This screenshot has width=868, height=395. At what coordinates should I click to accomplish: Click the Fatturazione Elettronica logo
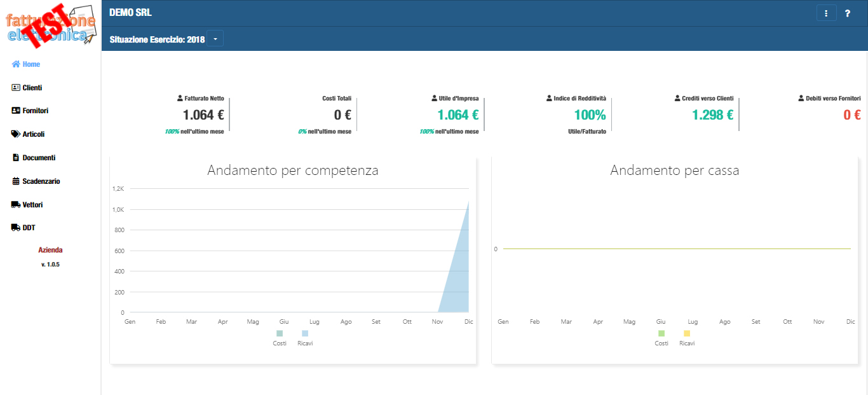[x=50, y=25]
